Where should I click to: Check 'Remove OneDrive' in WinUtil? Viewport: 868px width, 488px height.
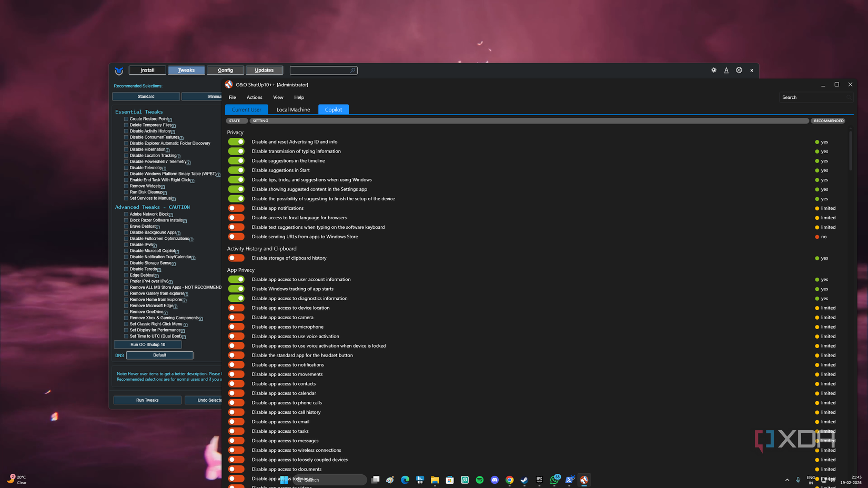[126, 312]
